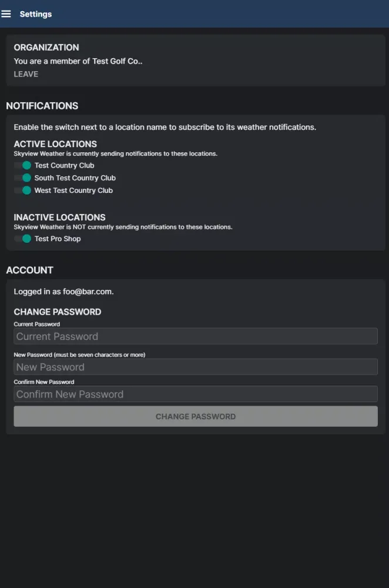
Task: Click the ACTIVE LOCATIONS subheading
Action: tap(55, 144)
